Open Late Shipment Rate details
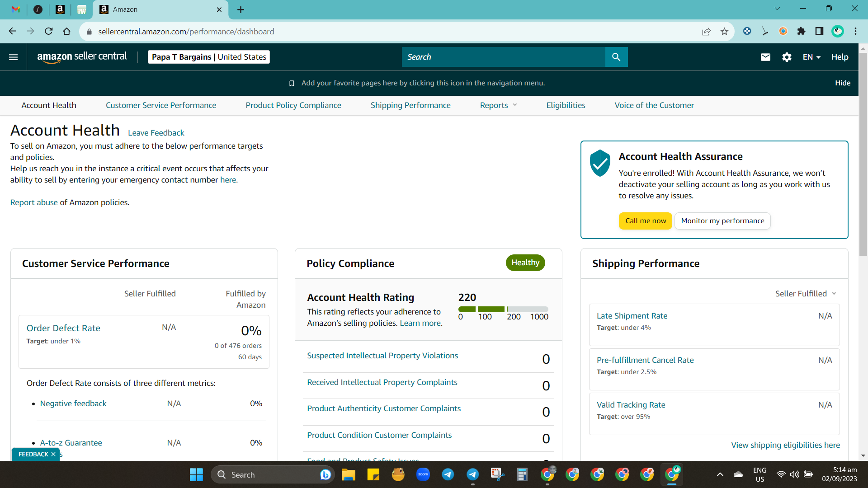The image size is (868, 488). pyautogui.click(x=632, y=316)
